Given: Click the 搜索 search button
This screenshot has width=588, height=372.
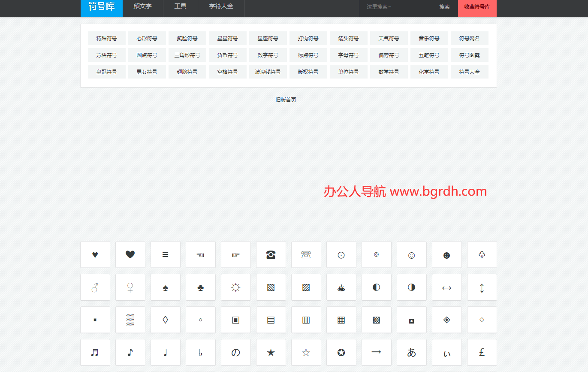Looking at the screenshot, I should pyautogui.click(x=444, y=7).
